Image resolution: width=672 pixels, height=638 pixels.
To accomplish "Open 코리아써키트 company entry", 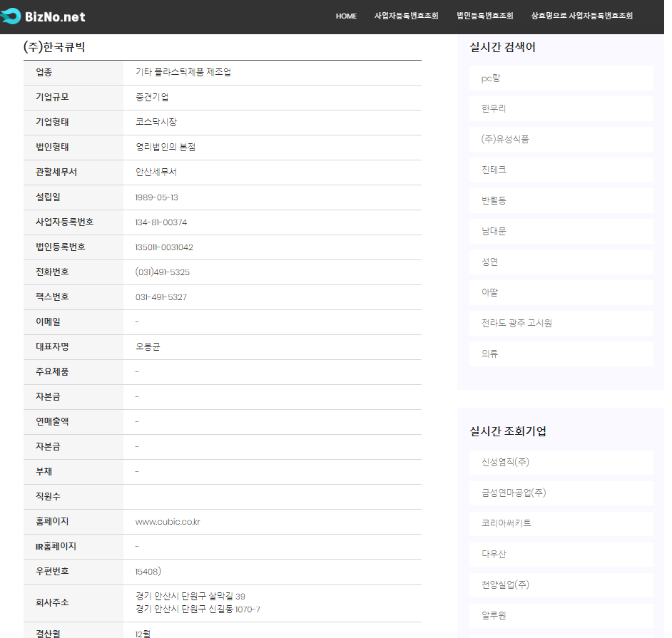I will pyautogui.click(x=561, y=524).
